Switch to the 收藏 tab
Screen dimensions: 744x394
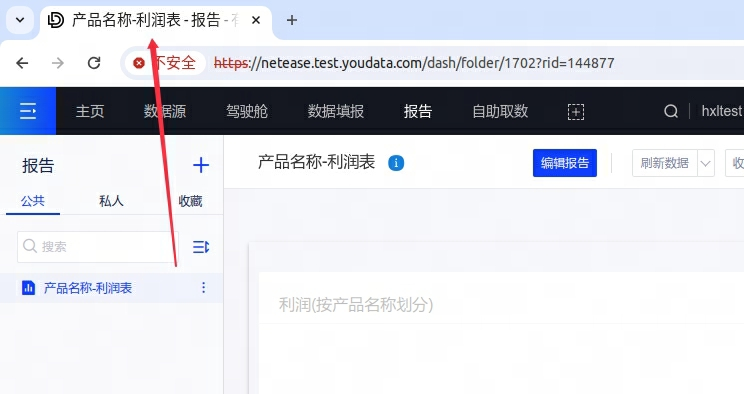coord(190,201)
